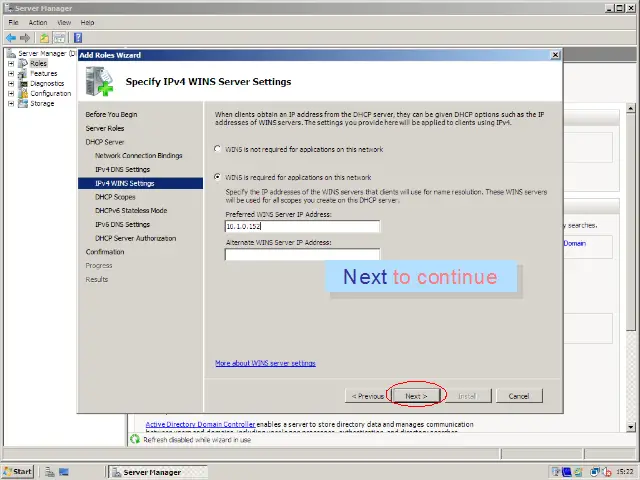This screenshot has height=480, width=640.
Task: Open the Action menu
Action: 38,22
